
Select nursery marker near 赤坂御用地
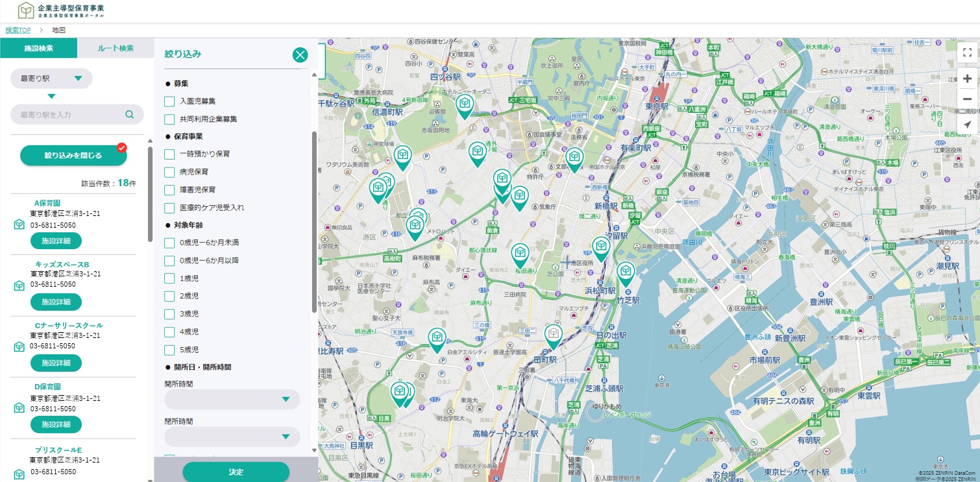[478, 154]
